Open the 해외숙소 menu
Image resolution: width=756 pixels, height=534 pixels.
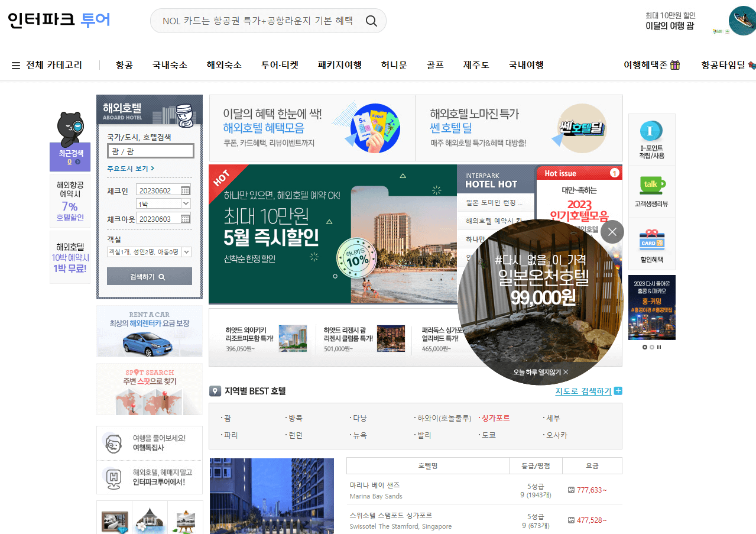point(224,65)
